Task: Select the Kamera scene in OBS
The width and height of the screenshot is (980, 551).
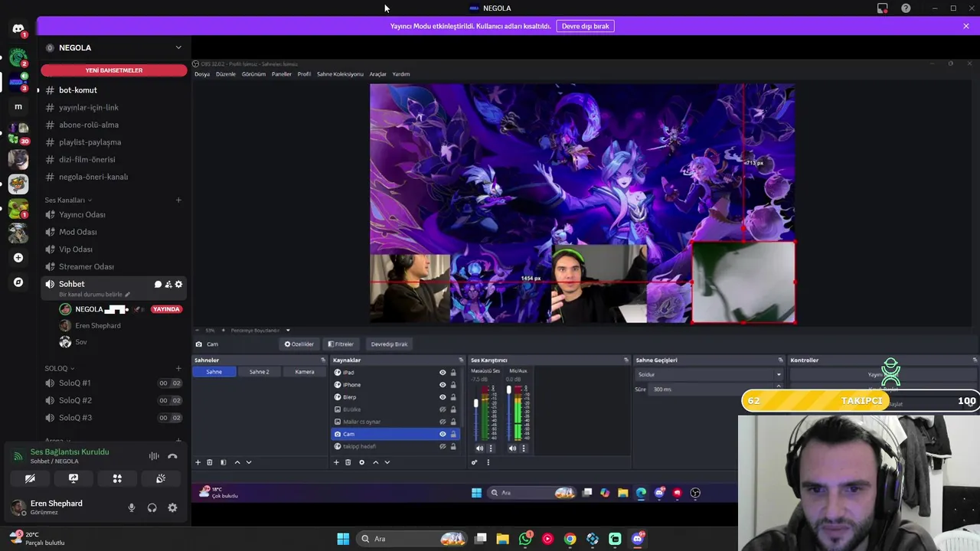Action: 305,372
